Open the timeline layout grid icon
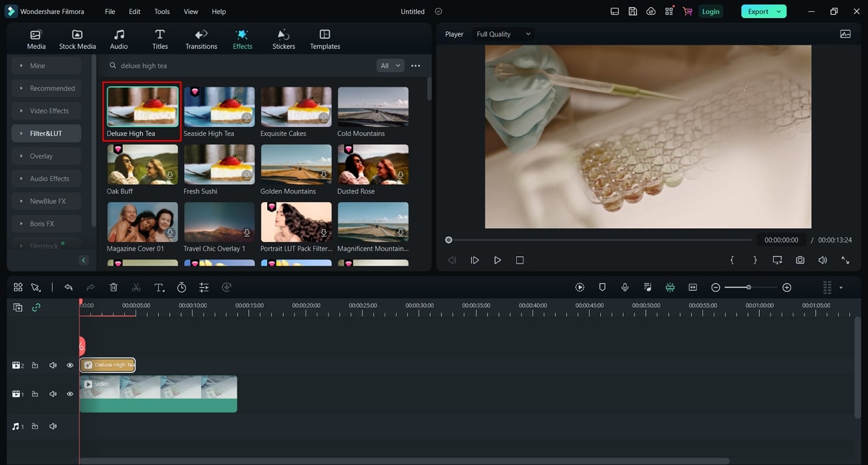Viewport: 868px width, 465px height. pos(18,288)
